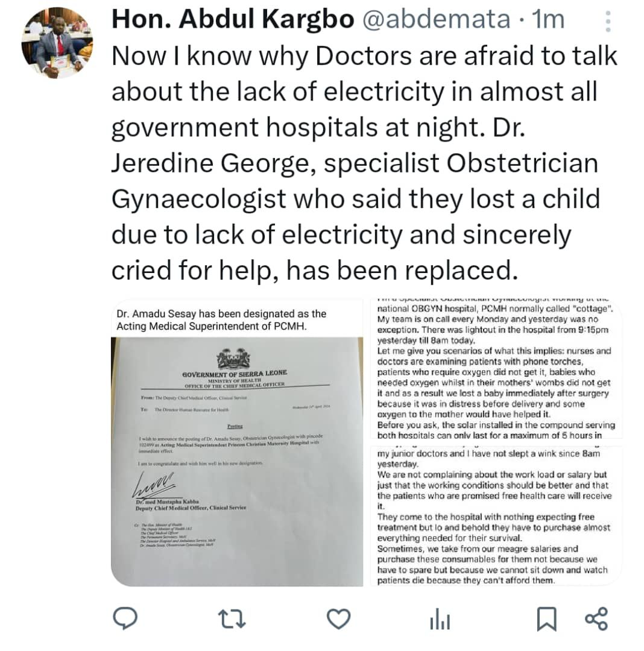The height and width of the screenshot is (651, 644).
Task: Tap the Dr. Amadu Sesay caption text
Action: (221, 319)
